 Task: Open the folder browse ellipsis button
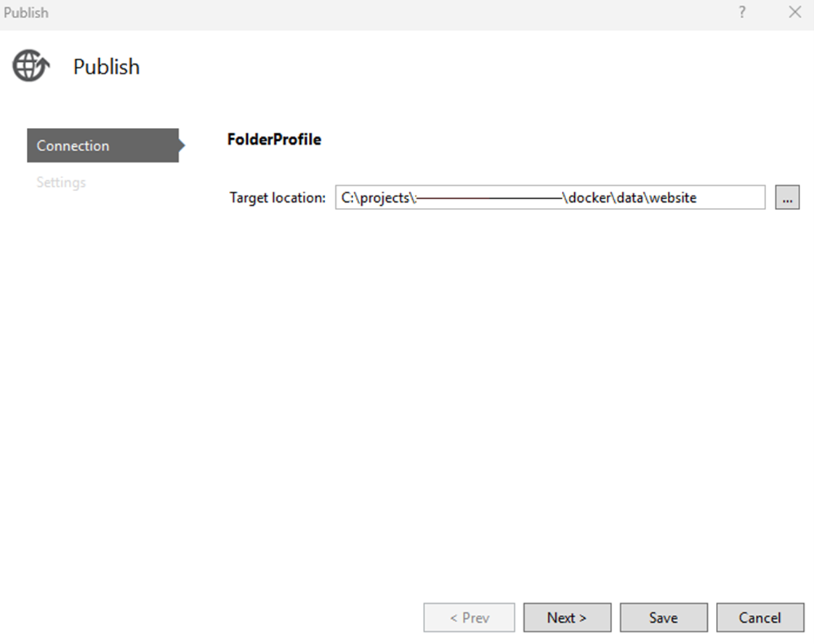point(787,197)
